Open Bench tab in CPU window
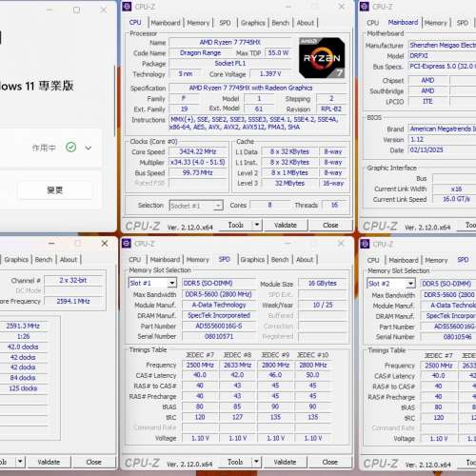 pos(281,23)
